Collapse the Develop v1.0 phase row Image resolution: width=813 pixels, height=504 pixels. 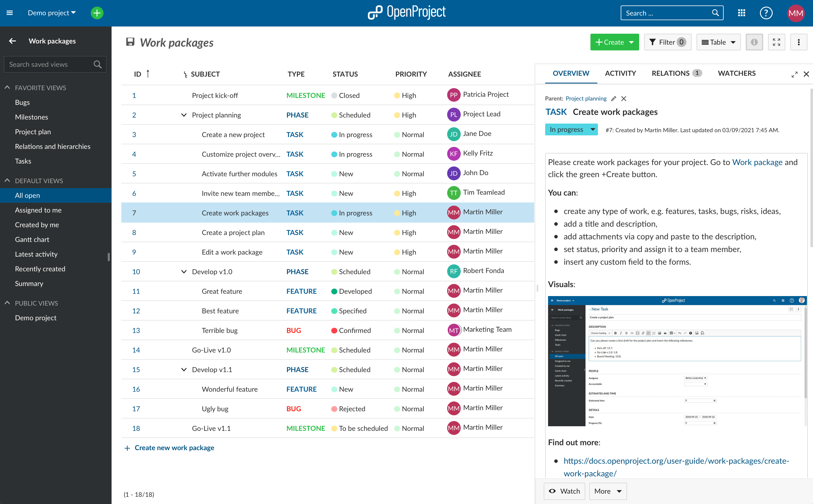(x=183, y=271)
